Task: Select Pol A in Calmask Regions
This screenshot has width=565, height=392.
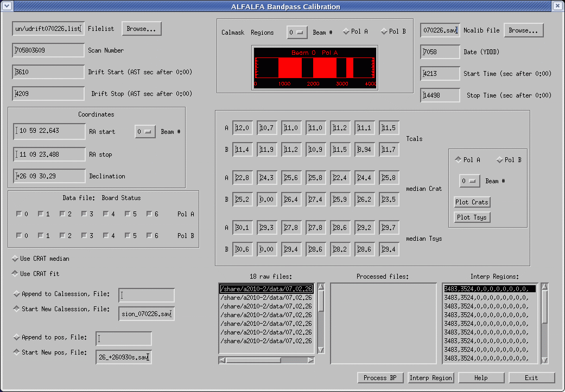Action: tap(346, 31)
